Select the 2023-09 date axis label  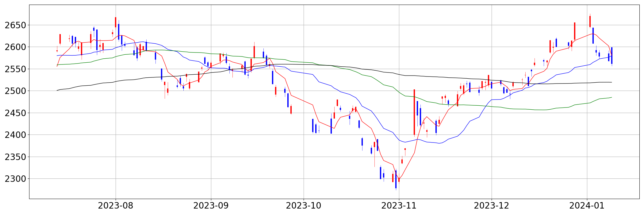211,206
